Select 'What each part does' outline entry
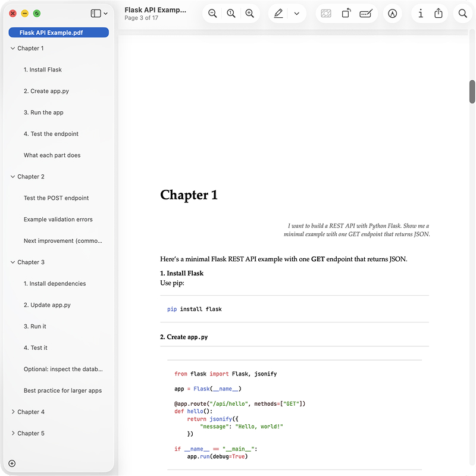Image resolution: width=476 pixels, height=476 pixels. pos(52,155)
